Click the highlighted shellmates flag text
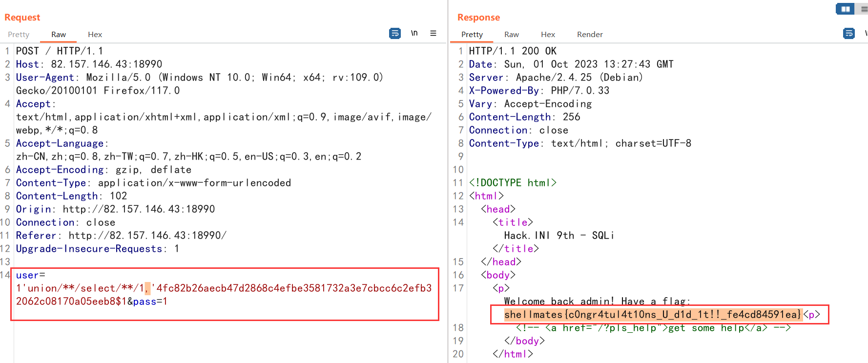Image resolution: width=868 pixels, height=363 pixels. 653,315
